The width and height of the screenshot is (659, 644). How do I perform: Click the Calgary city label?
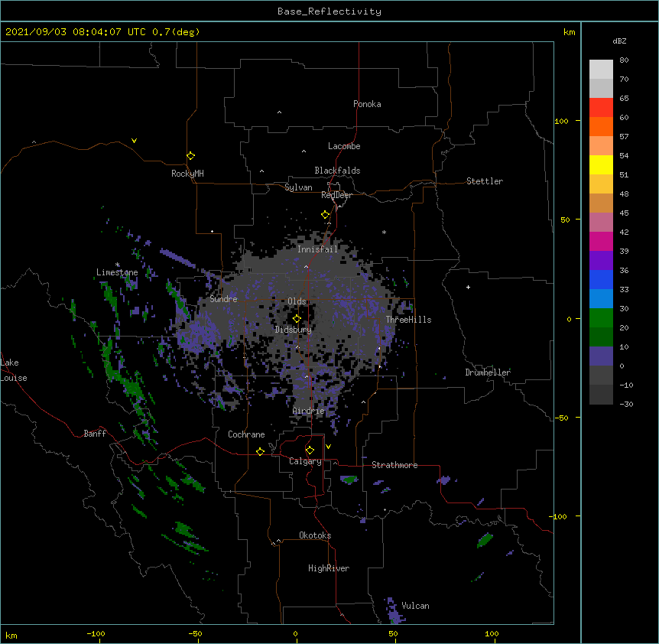tap(305, 461)
